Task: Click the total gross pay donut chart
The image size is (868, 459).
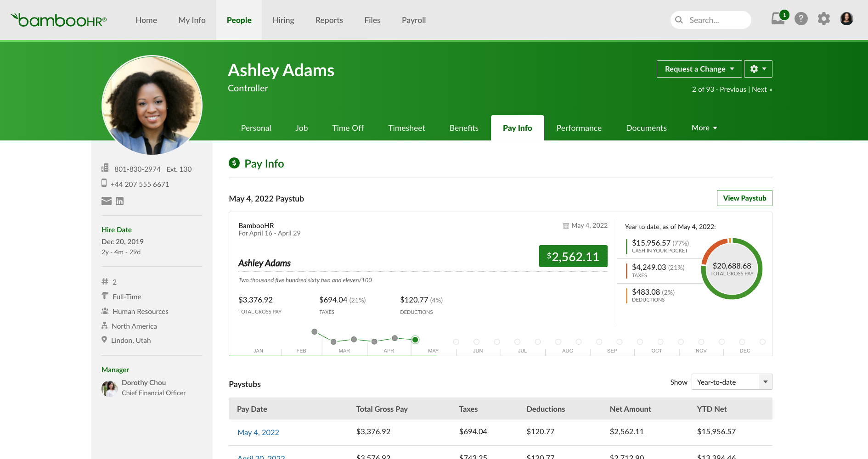Action: pyautogui.click(x=732, y=269)
